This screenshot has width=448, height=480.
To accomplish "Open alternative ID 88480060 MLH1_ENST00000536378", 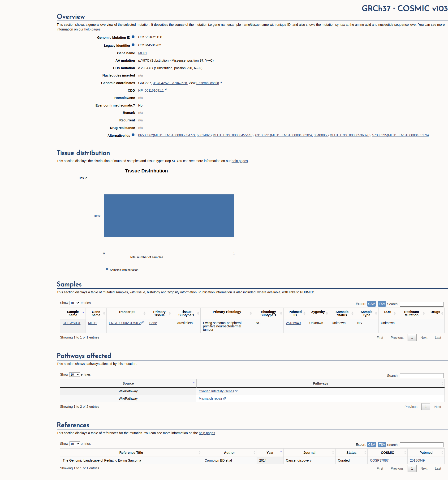I will click(342, 135).
